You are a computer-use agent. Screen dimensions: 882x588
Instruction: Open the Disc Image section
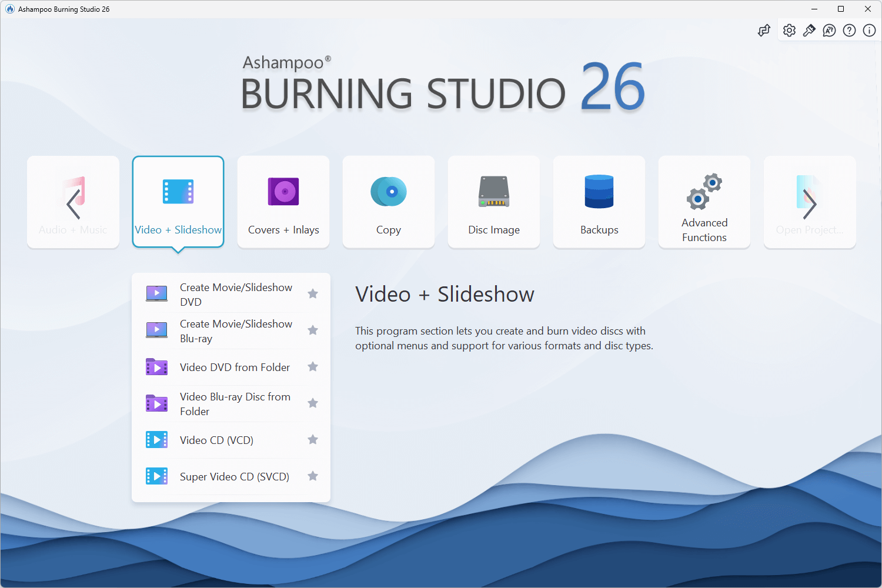tap(493, 202)
